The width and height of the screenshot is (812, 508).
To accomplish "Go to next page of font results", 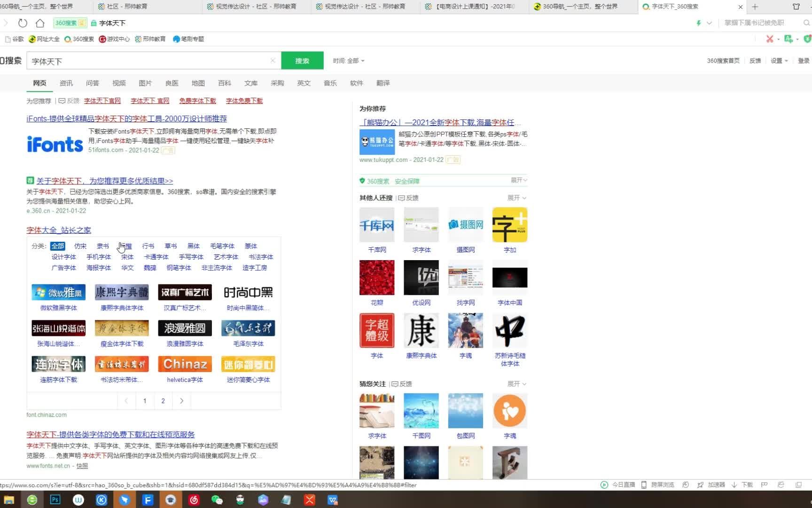I will click(x=181, y=401).
